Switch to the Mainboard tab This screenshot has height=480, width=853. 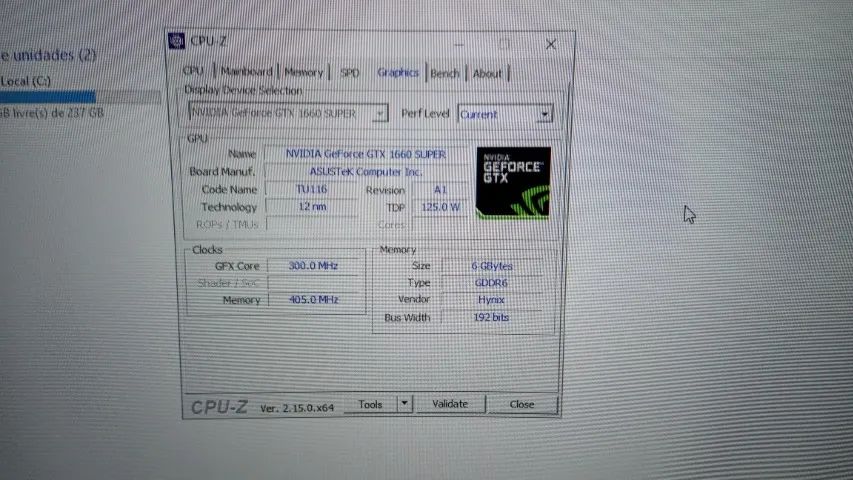[246, 71]
